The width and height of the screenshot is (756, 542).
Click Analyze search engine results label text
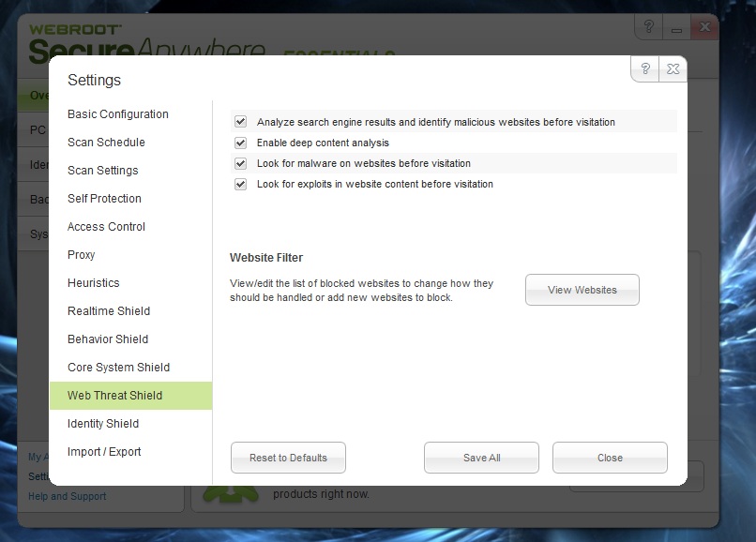tap(436, 122)
